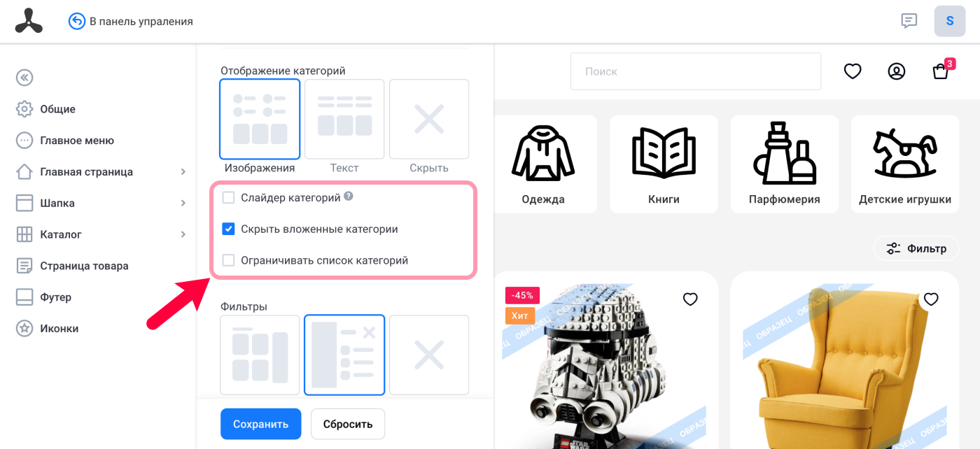This screenshot has width=980, height=449.
Task: Click the Сохранить button
Action: 260,424
